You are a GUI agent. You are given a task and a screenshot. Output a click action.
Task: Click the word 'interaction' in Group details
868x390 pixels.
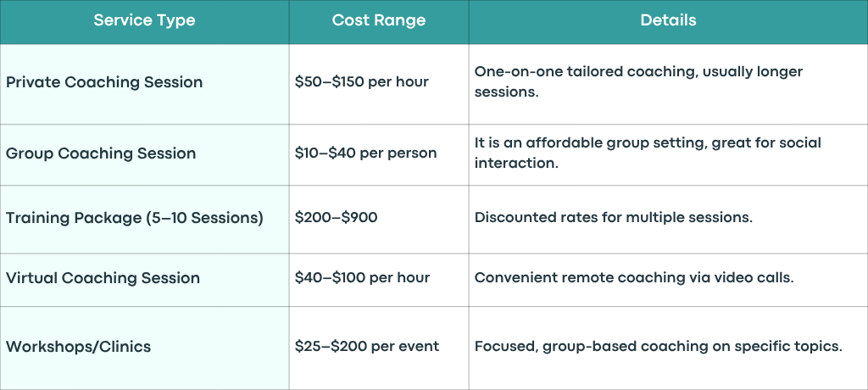(513, 164)
